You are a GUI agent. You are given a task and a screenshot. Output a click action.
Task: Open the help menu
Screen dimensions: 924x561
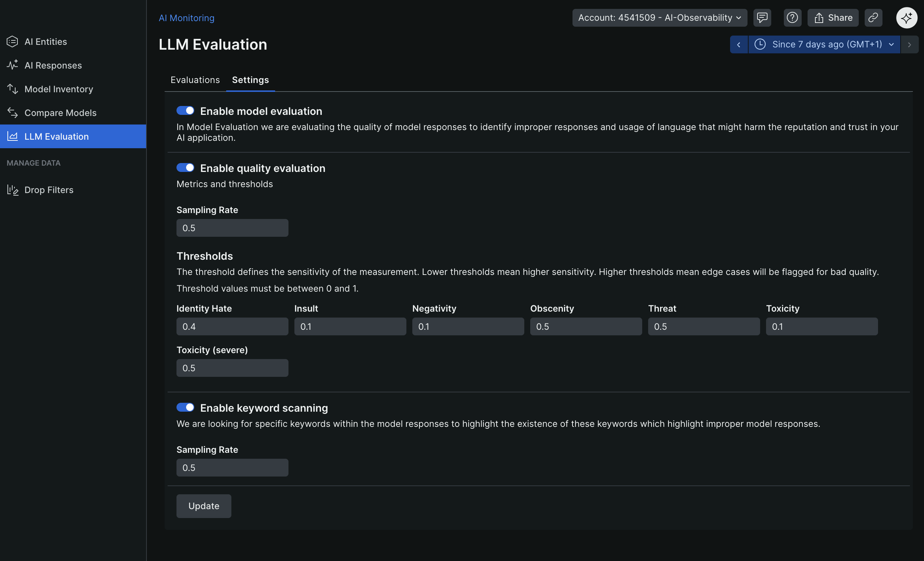(x=792, y=18)
